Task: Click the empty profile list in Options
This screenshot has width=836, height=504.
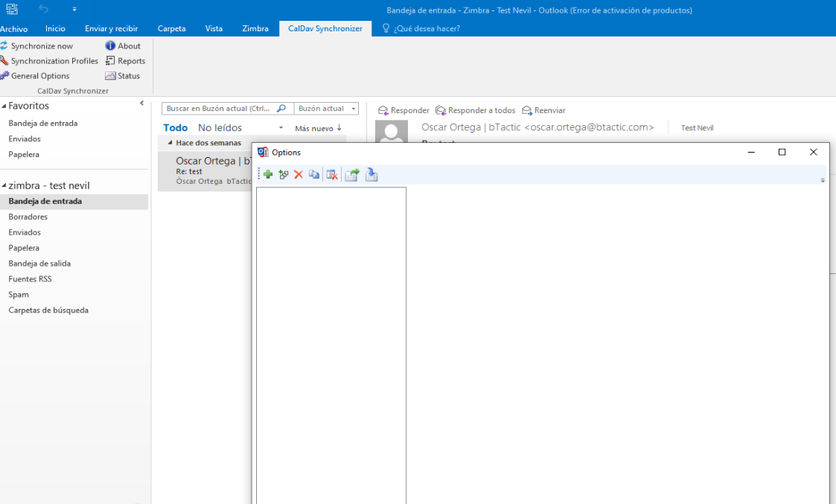Action: (331, 345)
